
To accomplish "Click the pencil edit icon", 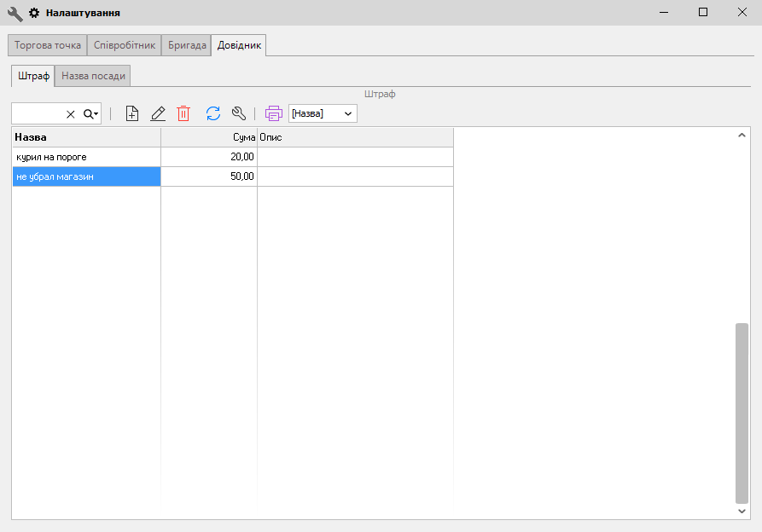I will 158,113.
